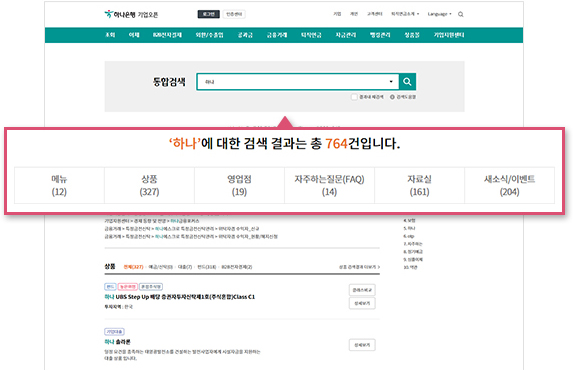This screenshot has height=370, width=573.
Task: Select the 새소식/이벤트 (204) result tab
Action: (509, 185)
